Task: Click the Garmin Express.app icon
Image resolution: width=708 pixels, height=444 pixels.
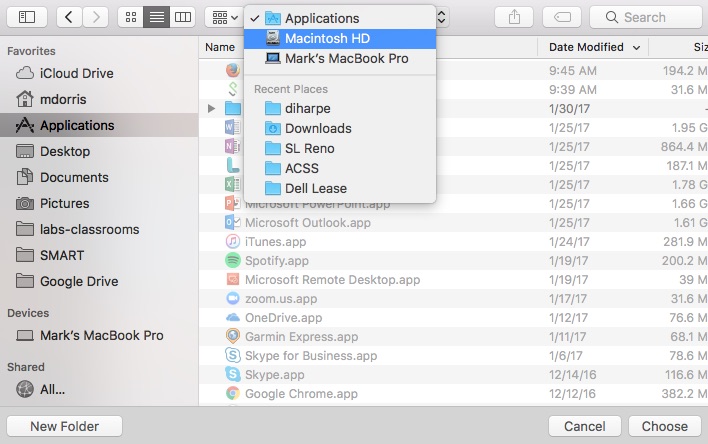Action: click(x=232, y=337)
